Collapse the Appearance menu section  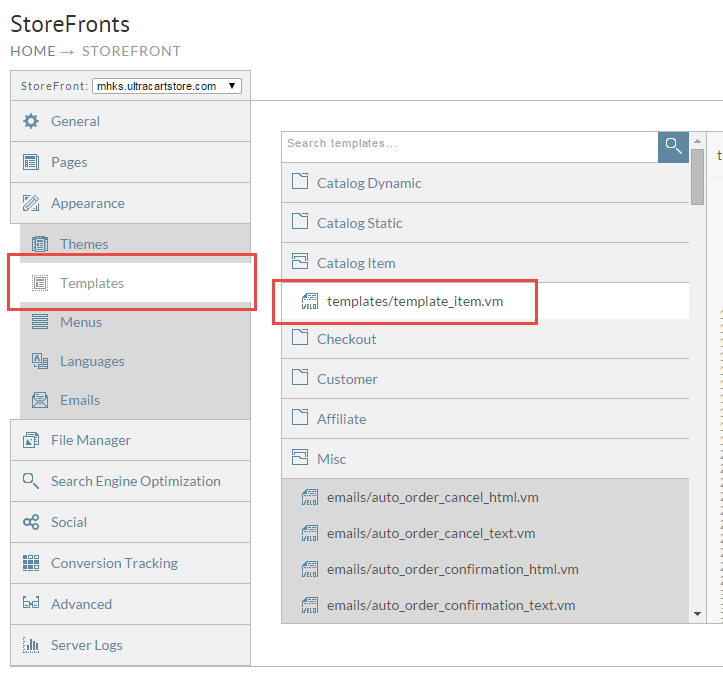pos(130,203)
